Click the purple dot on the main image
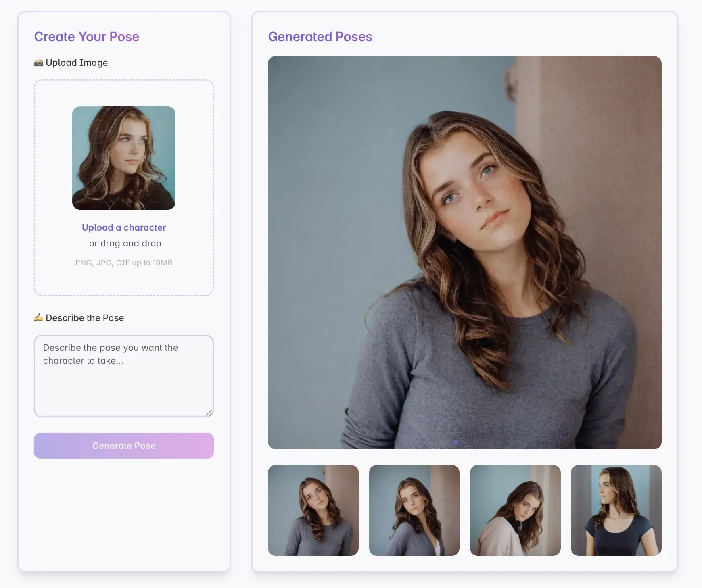Screen dimensions: 702x588 point(455,442)
